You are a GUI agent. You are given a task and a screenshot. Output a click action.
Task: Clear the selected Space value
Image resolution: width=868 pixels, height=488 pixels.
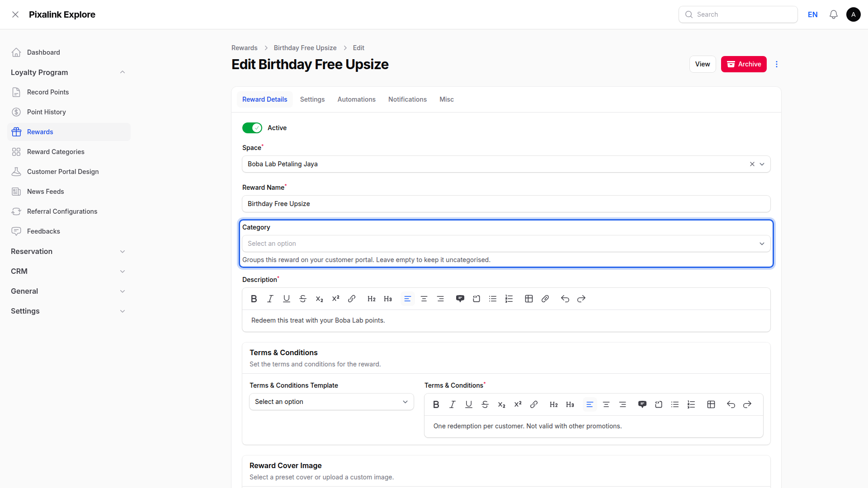point(752,164)
